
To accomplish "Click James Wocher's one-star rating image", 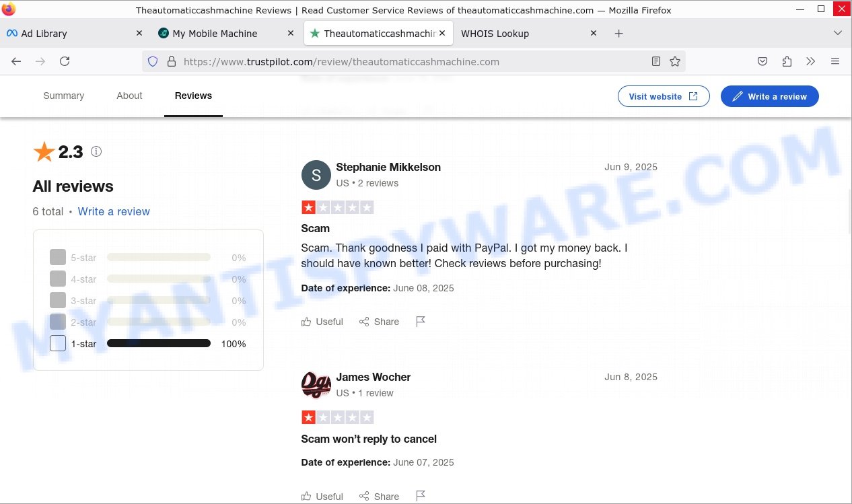I will click(337, 417).
